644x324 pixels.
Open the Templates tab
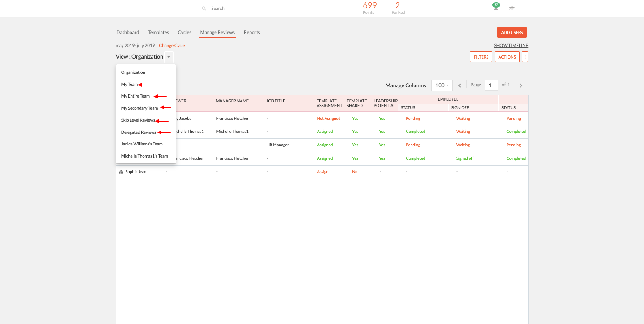point(158,32)
